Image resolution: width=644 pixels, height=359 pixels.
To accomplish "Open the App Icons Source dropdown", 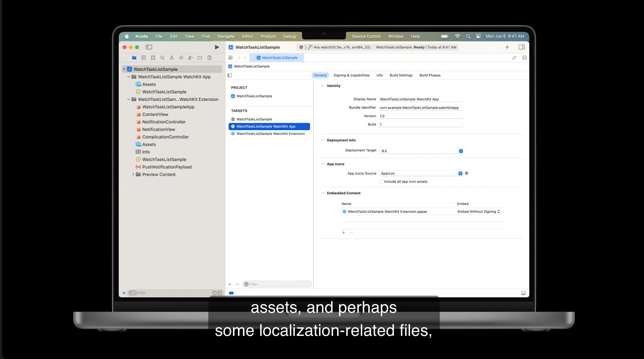I will tap(421, 173).
